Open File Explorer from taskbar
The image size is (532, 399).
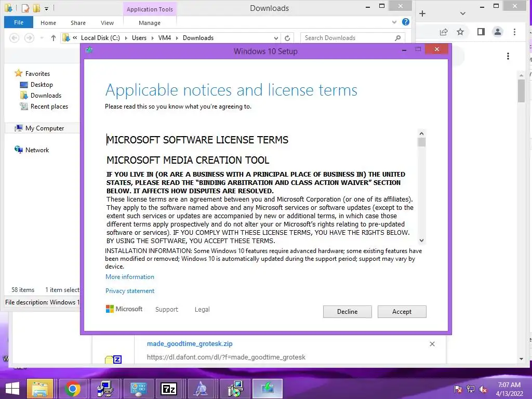pyautogui.click(x=40, y=389)
